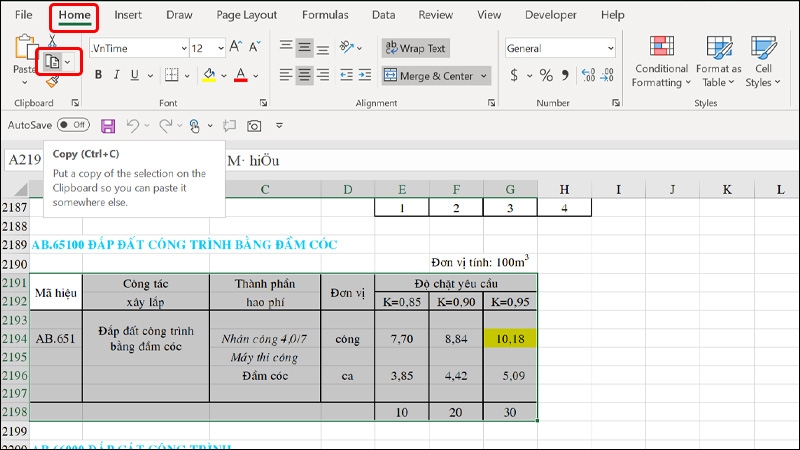Click the Orientation text angle icon
The height and width of the screenshot is (450, 800).
[347, 47]
